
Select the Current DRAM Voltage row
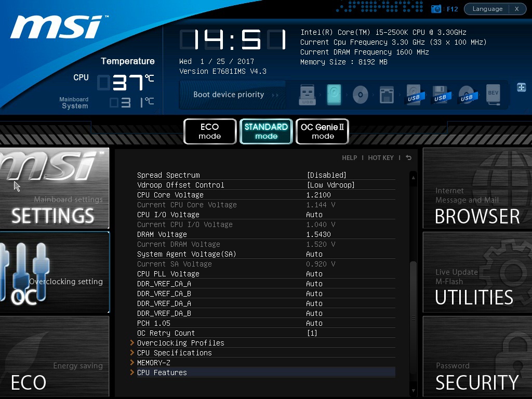[266, 244]
